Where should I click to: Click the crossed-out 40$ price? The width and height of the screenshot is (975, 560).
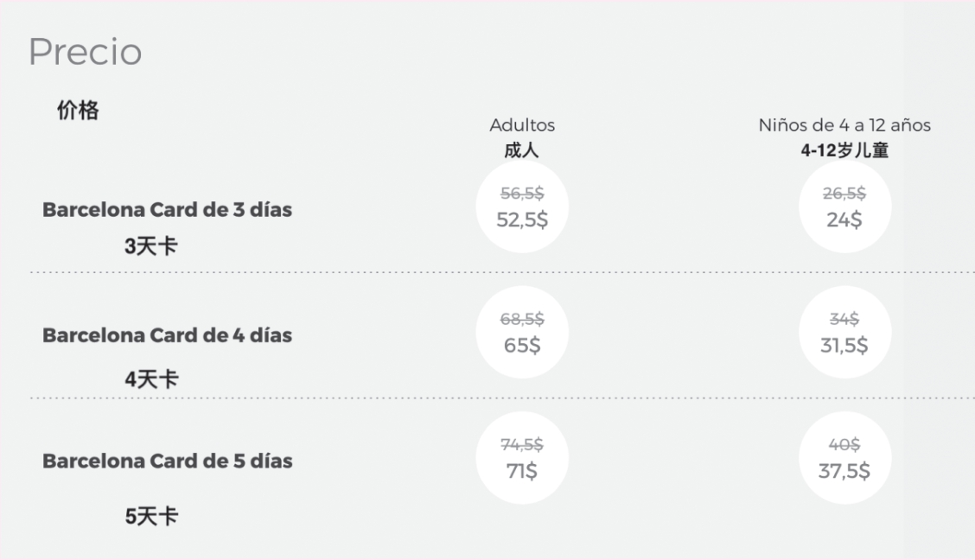(844, 445)
